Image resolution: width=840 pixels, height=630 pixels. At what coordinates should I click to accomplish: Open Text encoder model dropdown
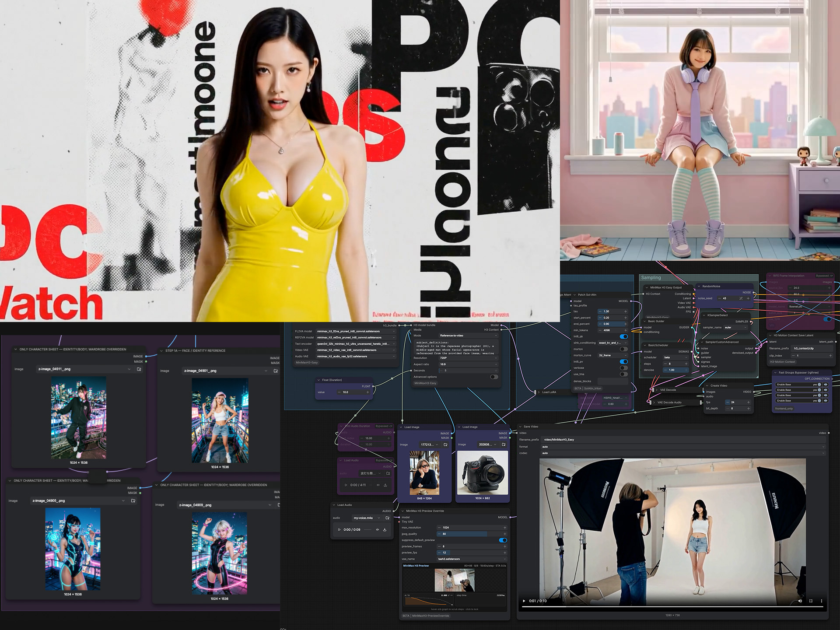[356, 344]
